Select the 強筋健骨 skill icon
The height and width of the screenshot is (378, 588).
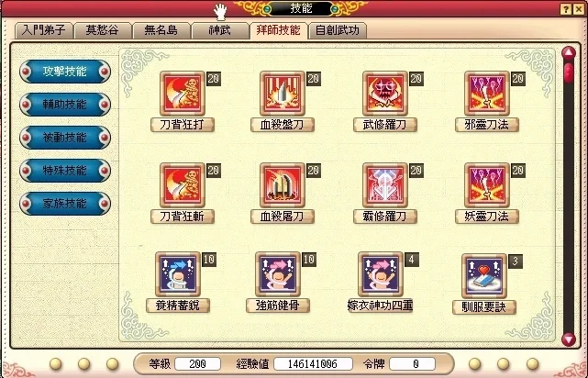point(278,274)
